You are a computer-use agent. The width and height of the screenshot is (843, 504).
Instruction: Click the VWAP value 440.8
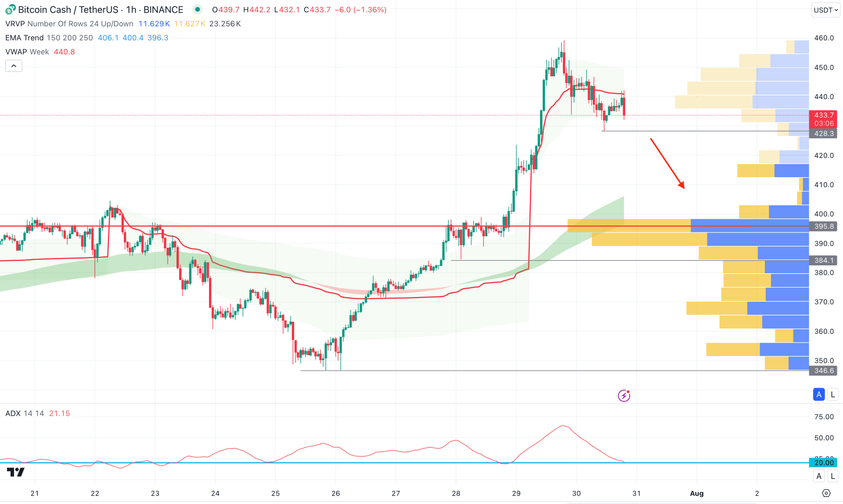(x=64, y=52)
